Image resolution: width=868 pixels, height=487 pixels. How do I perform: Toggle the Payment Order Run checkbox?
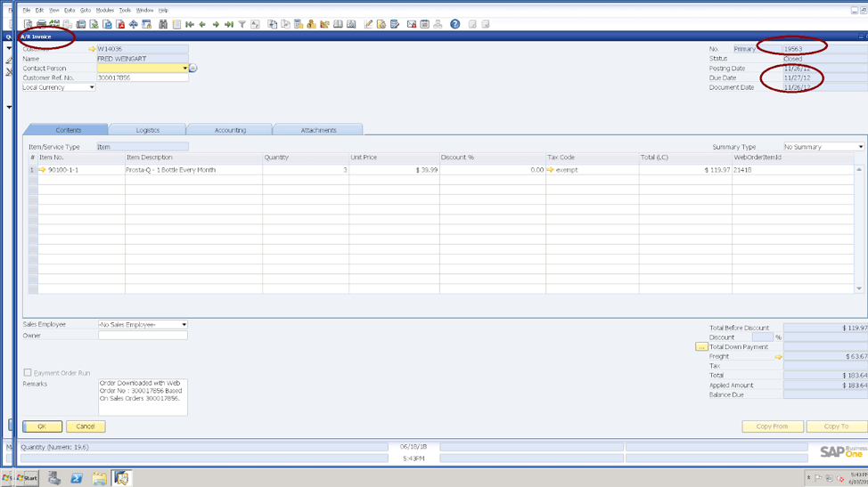pos(27,372)
